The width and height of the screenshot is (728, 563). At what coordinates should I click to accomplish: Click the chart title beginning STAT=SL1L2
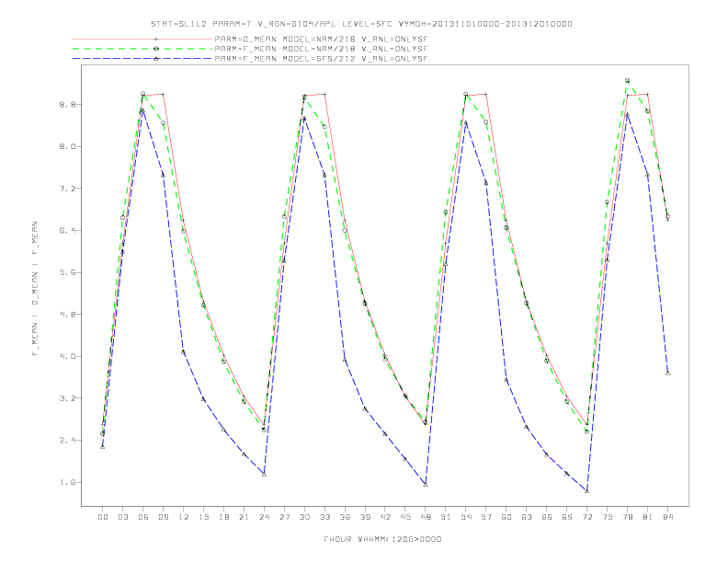coord(361,24)
